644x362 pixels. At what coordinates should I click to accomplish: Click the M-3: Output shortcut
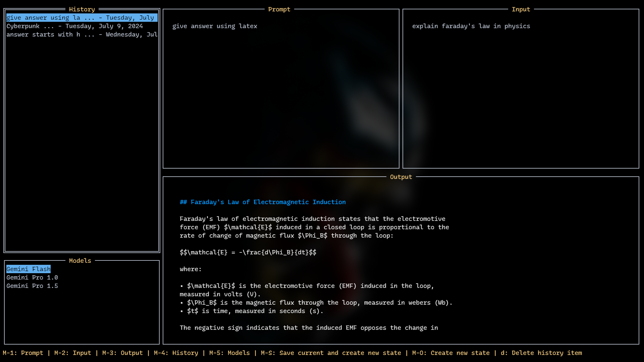coord(122,353)
